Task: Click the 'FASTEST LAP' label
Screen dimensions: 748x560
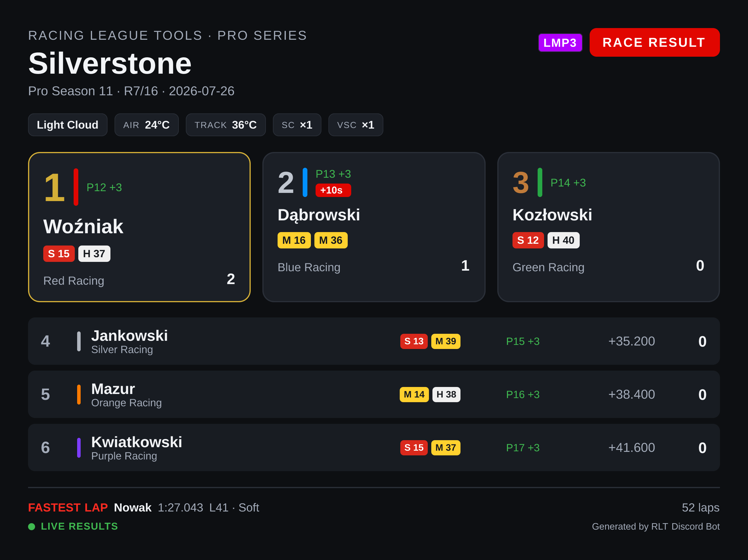Action: coord(68,508)
